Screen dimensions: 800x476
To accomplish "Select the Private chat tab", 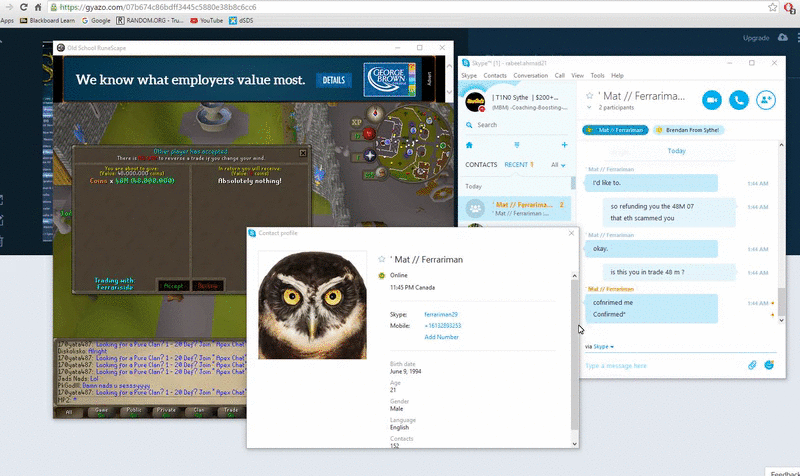I will tap(166, 412).
